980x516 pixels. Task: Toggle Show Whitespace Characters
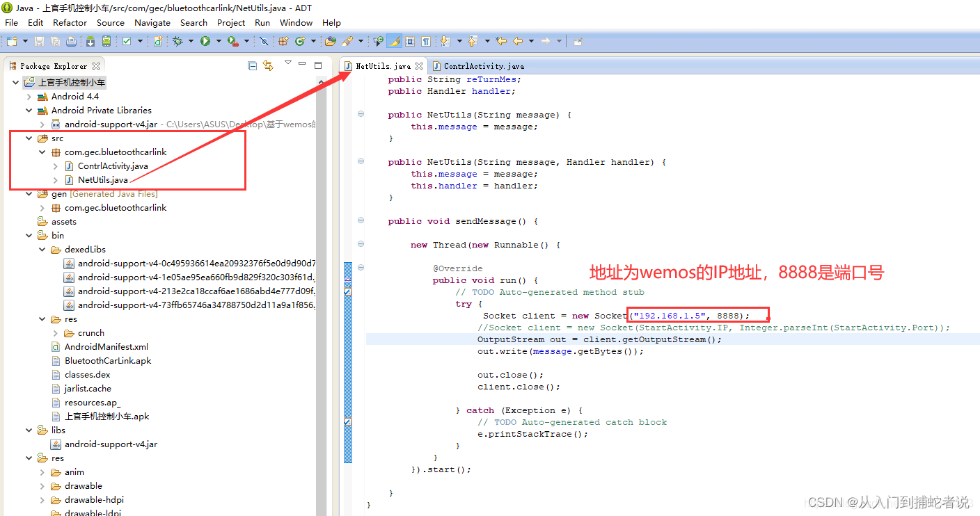(425, 41)
